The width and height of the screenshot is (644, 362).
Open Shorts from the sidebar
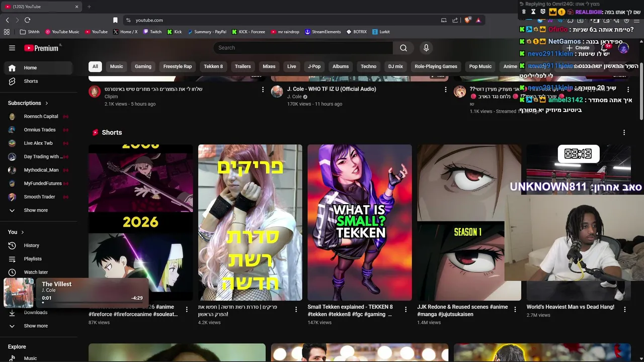pos(39,81)
